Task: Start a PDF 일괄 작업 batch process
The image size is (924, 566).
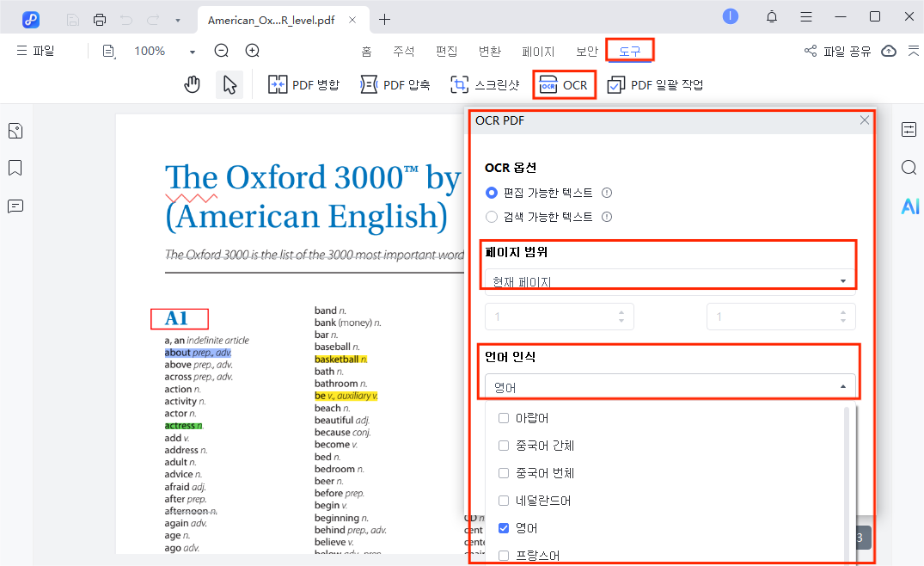Action: (x=655, y=83)
